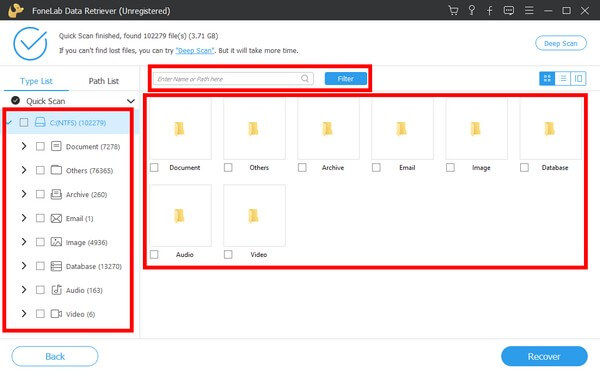Open the Database folder thumbnail
This screenshot has width=600, height=379.
pos(550,129)
